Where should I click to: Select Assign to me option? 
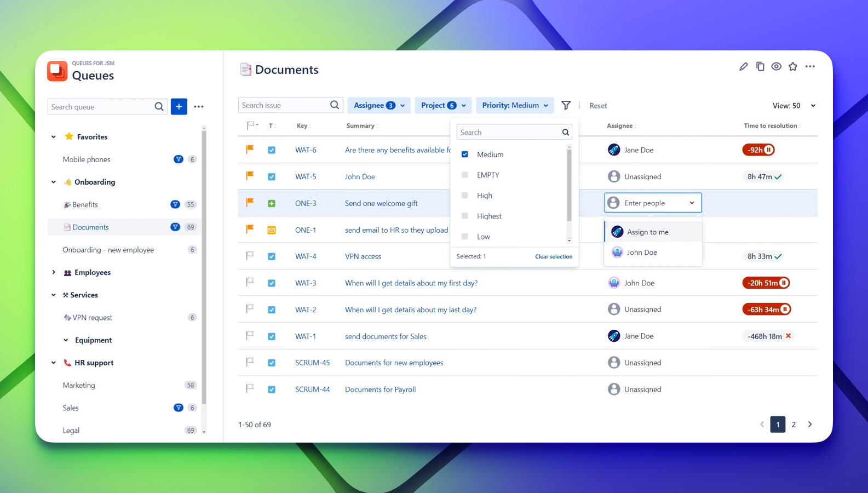tap(653, 232)
